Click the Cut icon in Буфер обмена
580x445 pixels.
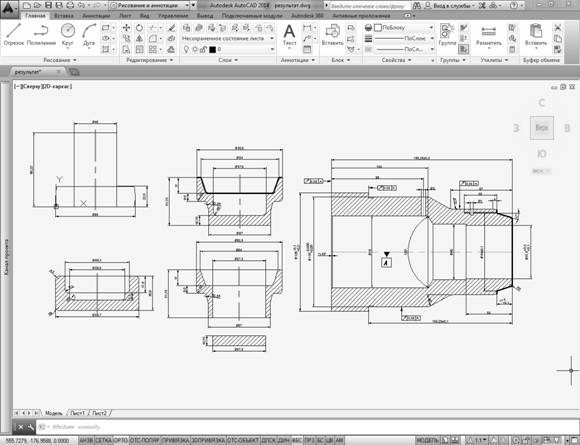click(557, 28)
